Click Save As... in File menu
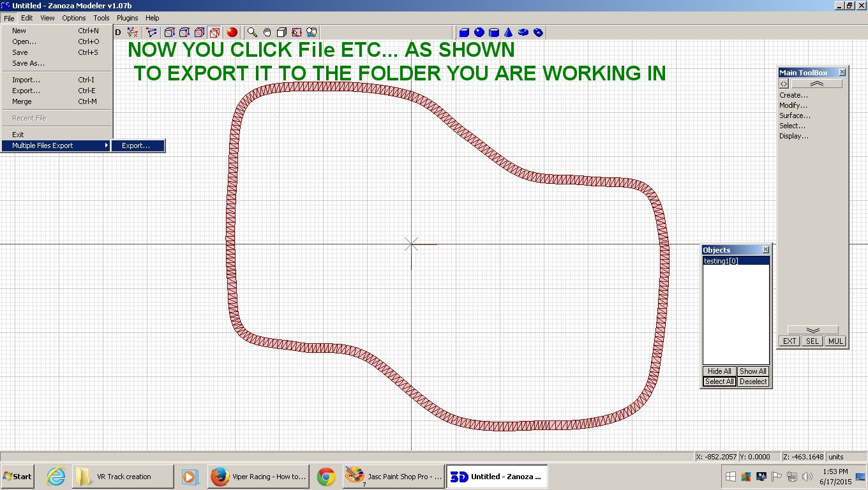Image resolution: width=868 pixels, height=490 pixels. tap(57, 63)
